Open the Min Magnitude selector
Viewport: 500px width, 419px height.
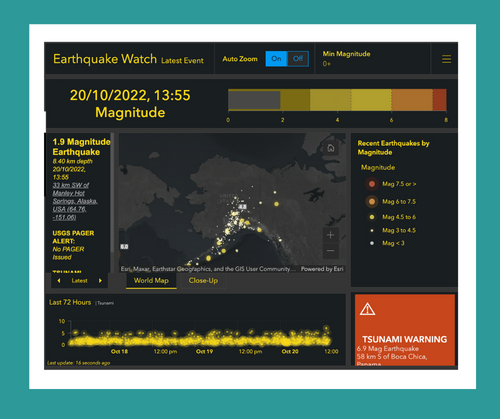pyautogui.click(x=372, y=59)
